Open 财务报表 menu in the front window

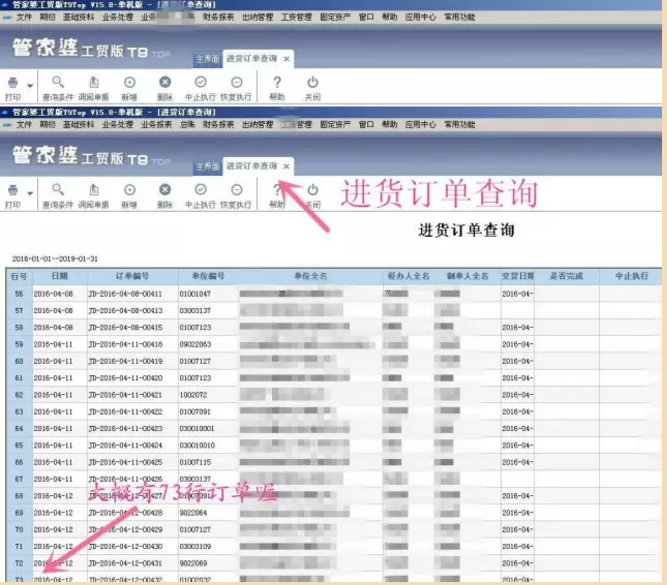click(x=218, y=125)
